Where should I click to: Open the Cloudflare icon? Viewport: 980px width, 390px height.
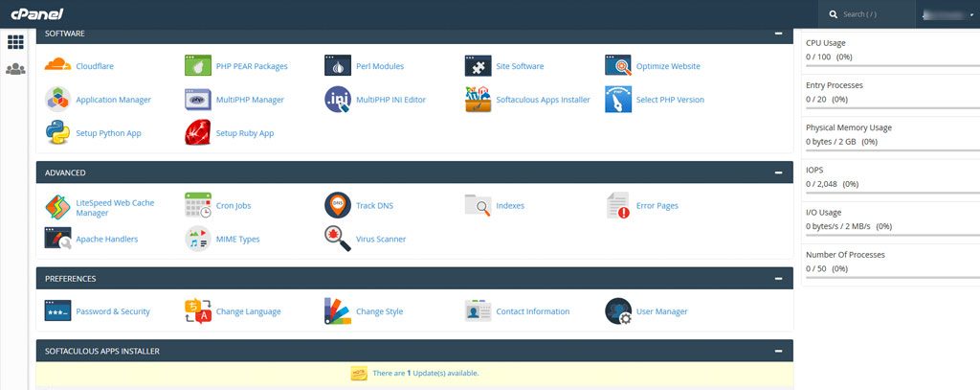coord(57,66)
